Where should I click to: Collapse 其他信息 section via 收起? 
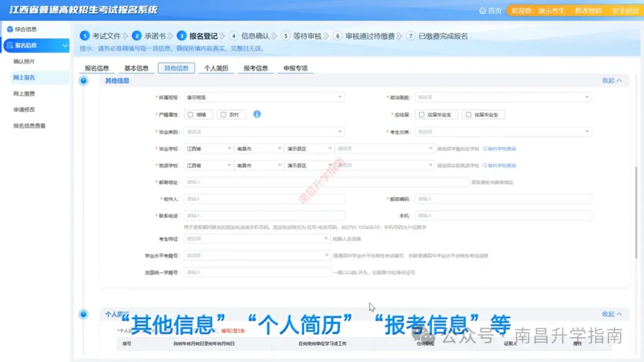point(612,81)
